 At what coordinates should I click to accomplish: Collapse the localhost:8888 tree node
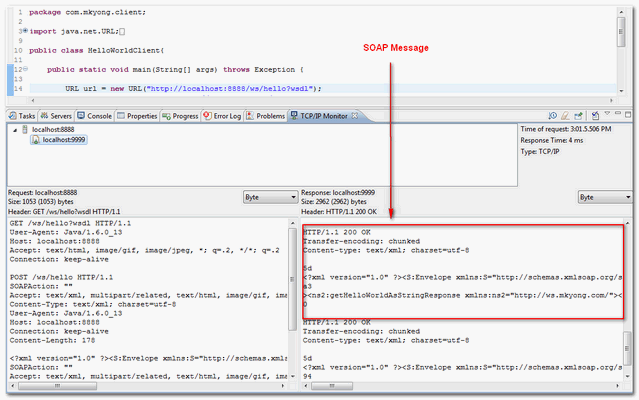(x=15, y=130)
